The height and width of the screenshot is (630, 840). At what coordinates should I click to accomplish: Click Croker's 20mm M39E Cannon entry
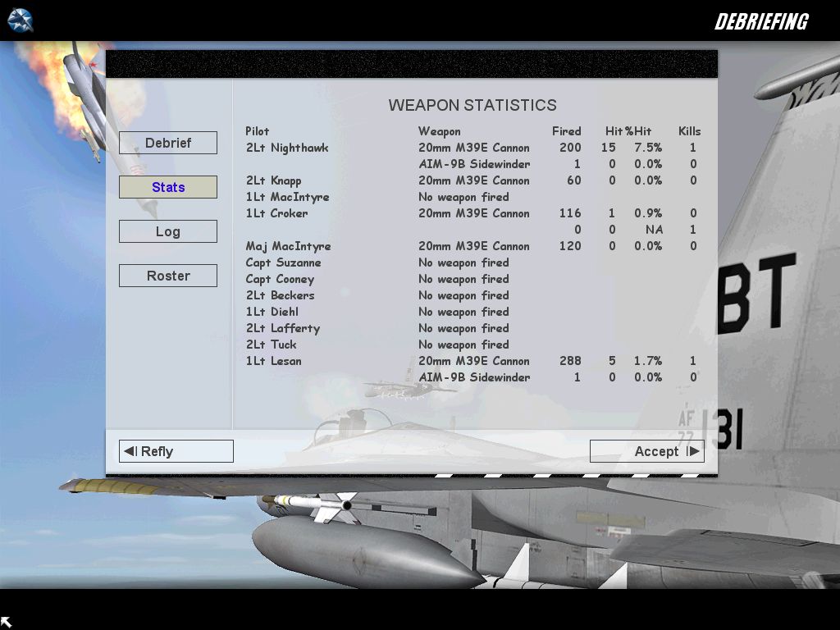[x=474, y=213]
